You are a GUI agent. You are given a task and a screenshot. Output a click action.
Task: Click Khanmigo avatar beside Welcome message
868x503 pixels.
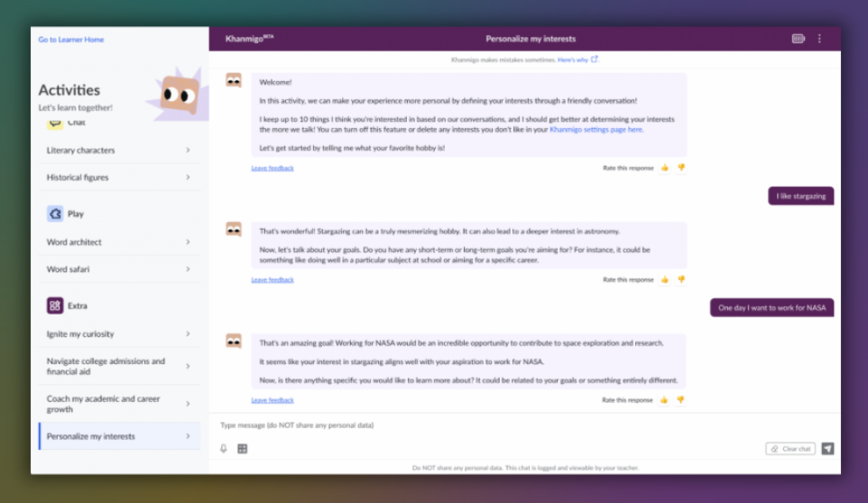point(234,81)
